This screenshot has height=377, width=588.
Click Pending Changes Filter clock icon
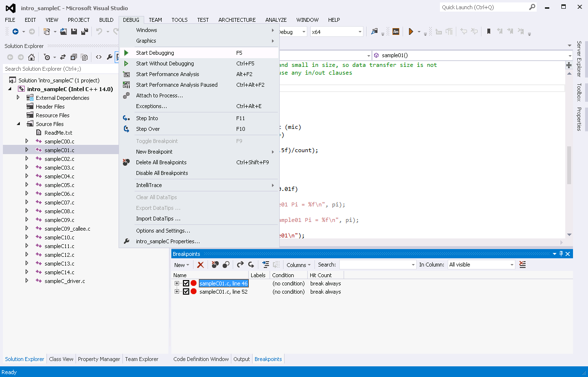(47, 57)
